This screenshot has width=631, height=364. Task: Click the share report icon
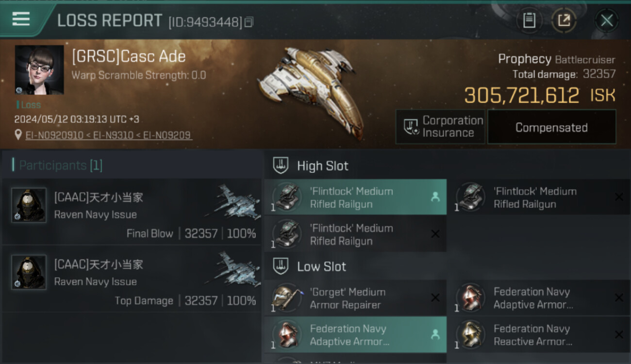pos(564,20)
